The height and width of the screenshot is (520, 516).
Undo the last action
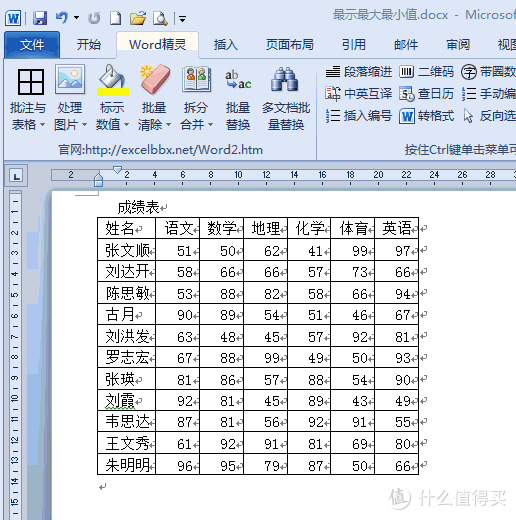(x=62, y=18)
